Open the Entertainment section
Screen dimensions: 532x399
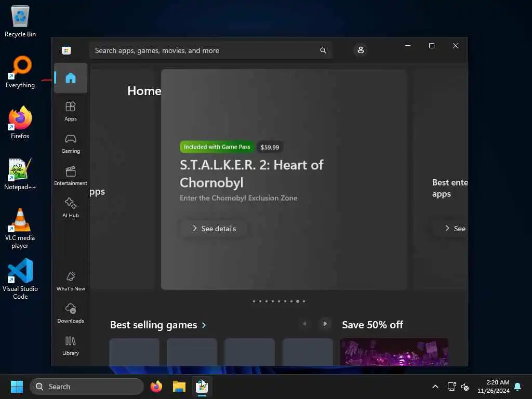(71, 176)
